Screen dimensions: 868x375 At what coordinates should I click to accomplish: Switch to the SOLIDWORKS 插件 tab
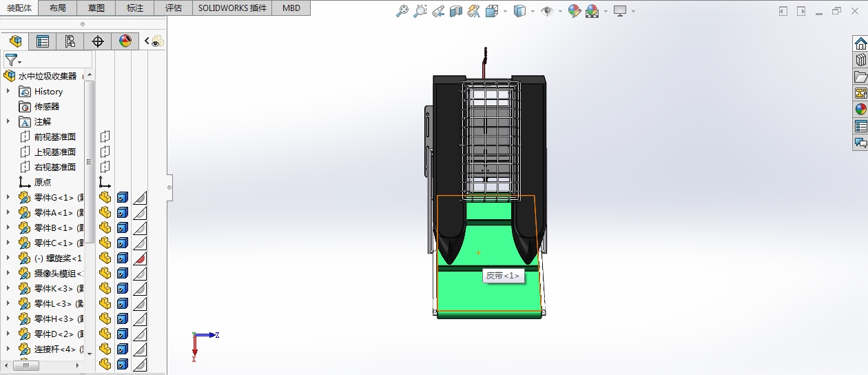tap(232, 8)
